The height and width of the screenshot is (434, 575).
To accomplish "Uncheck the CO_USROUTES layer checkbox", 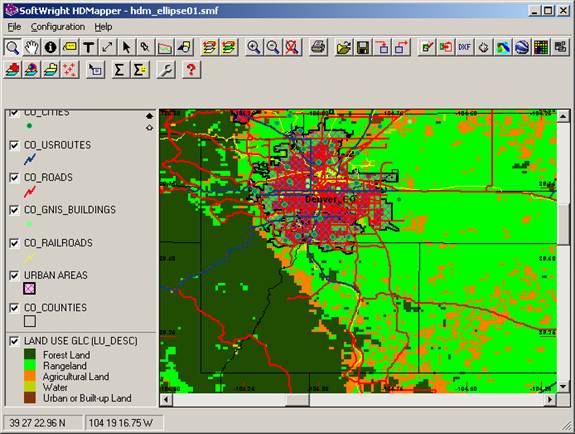I will tap(14, 145).
